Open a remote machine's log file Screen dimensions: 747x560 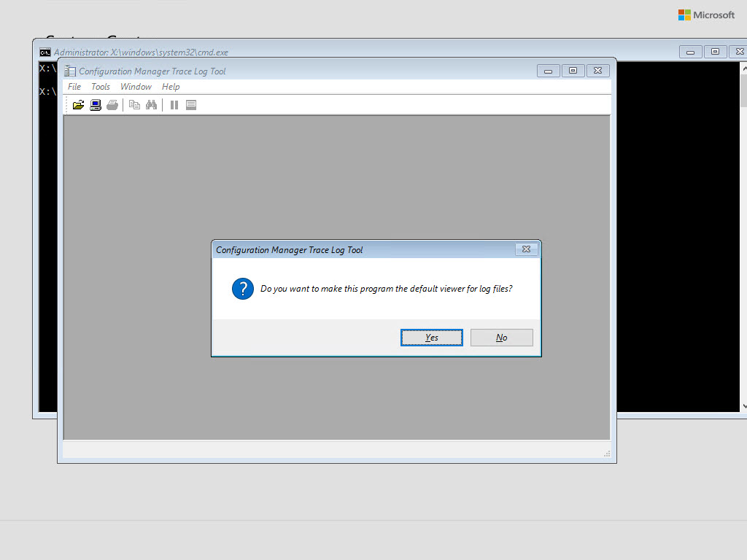point(96,104)
